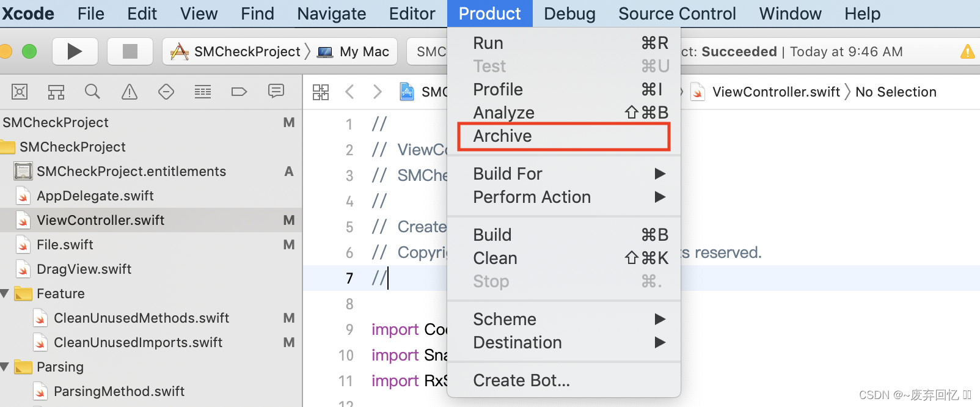Click ViewController.swift in the jump bar
Screen dimensions: 980x407
click(x=776, y=92)
